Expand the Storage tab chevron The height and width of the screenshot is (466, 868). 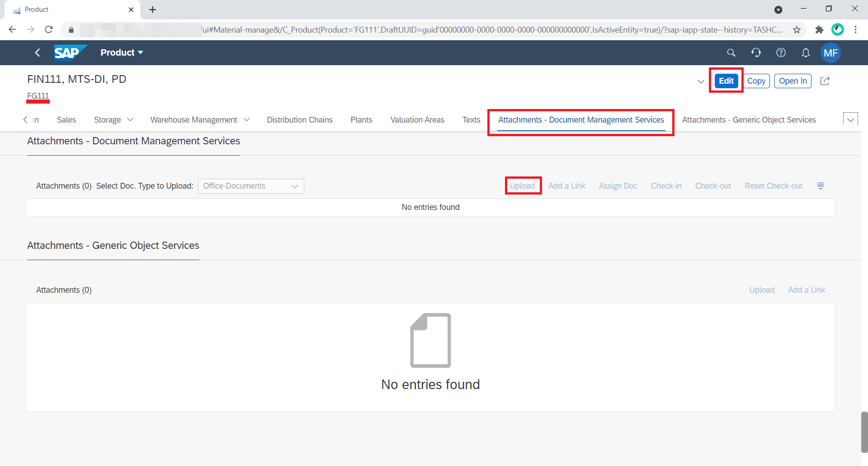tap(131, 120)
